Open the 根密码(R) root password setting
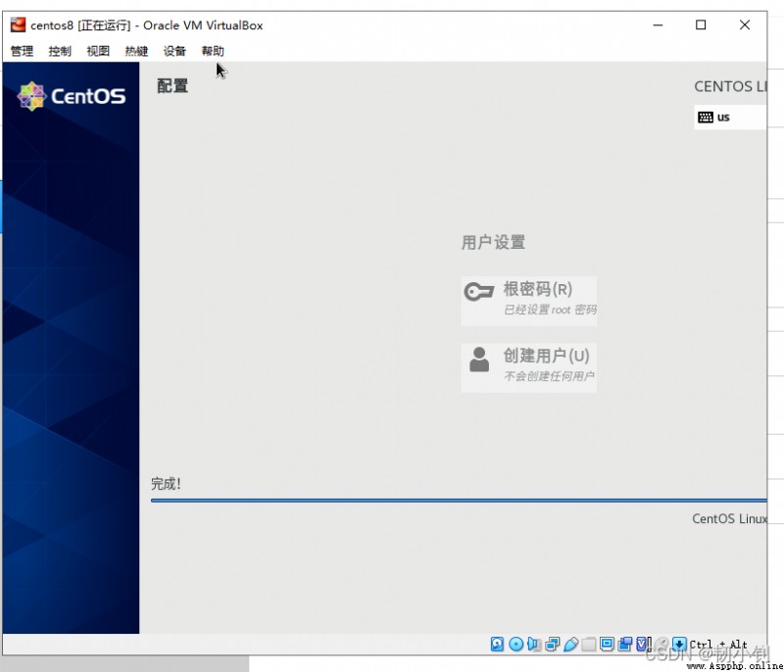Viewport: 784px width, 672px height. (529, 301)
